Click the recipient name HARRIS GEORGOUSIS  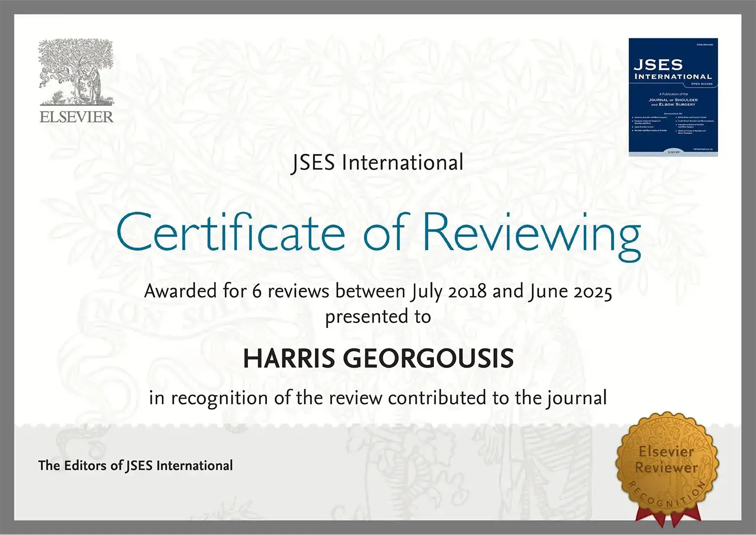[x=378, y=359]
